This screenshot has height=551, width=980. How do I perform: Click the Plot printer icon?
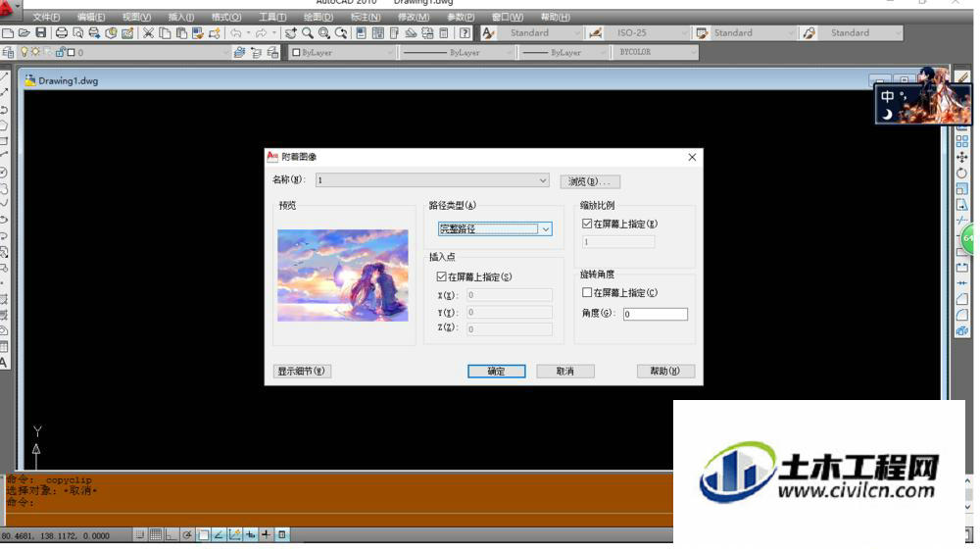(61, 32)
